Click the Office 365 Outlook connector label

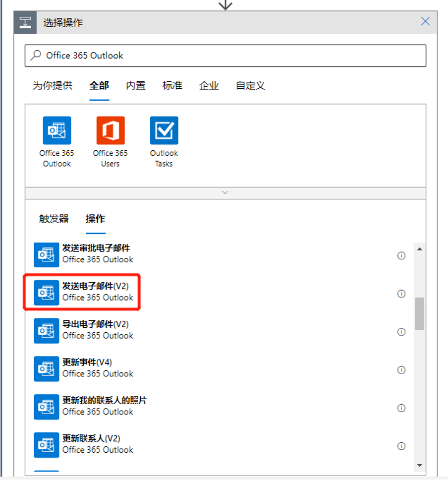[57, 158]
